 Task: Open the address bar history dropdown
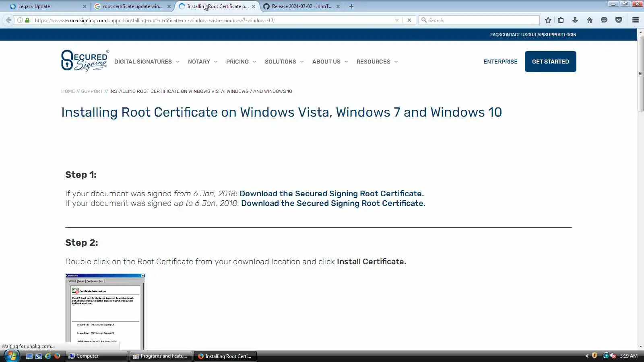[x=397, y=20]
